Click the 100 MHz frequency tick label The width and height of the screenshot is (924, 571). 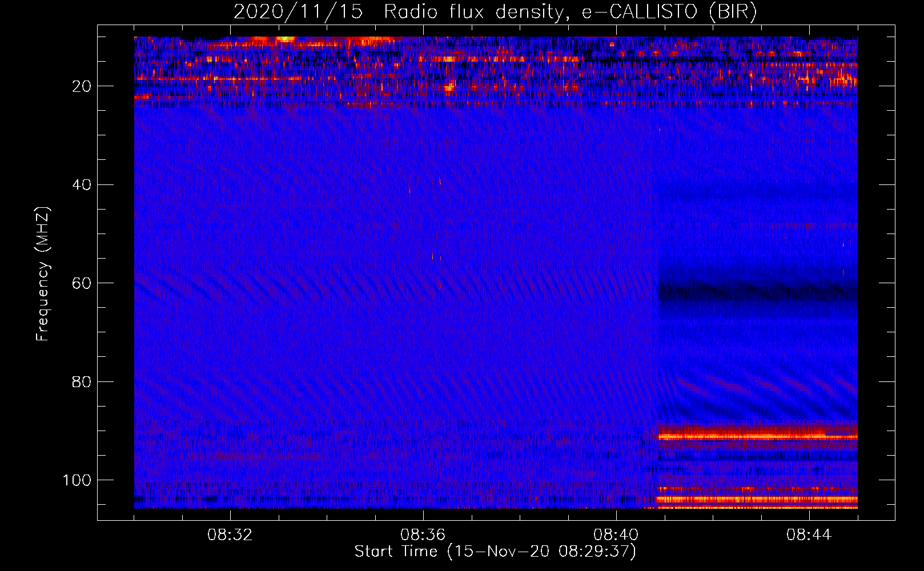click(77, 480)
